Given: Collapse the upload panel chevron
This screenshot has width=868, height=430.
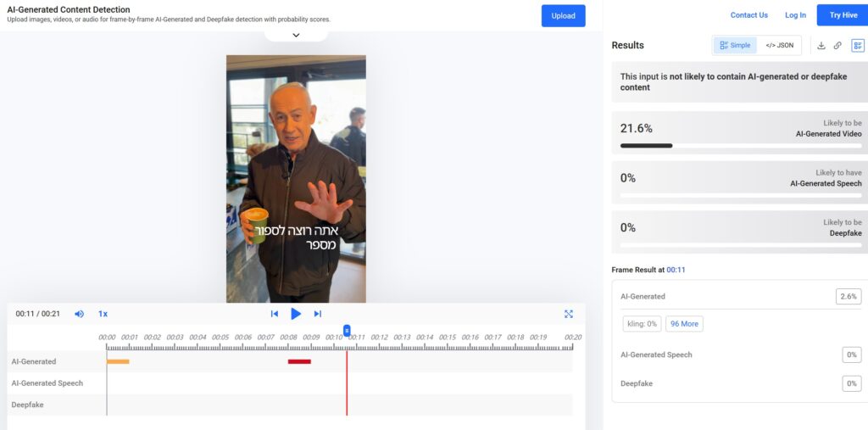Looking at the screenshot, I should tap(296, 36).
